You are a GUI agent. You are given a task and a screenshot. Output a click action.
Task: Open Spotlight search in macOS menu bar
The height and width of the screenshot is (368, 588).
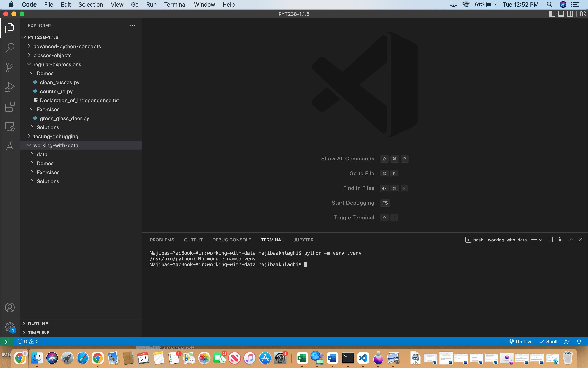550,4
